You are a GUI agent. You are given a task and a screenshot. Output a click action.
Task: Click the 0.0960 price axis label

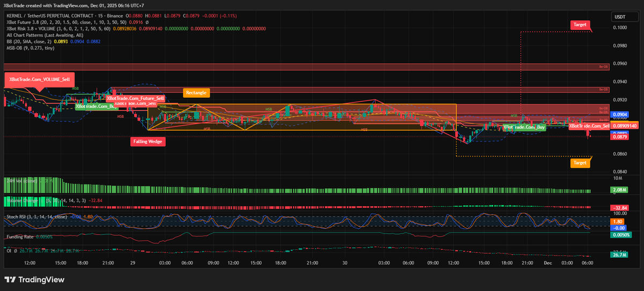pos(620,64)
